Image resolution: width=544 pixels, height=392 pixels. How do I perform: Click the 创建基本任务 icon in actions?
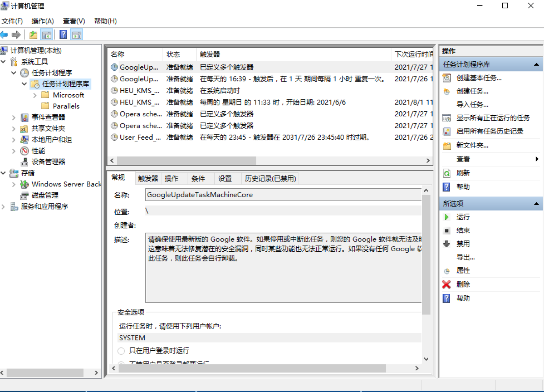tap(447, 78)
